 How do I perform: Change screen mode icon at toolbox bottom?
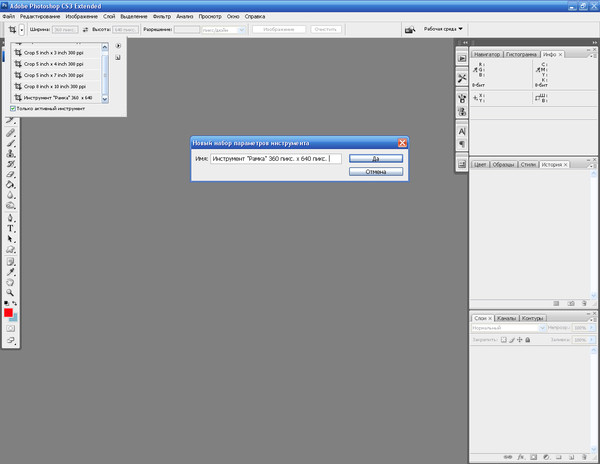[x=10, y=340]
